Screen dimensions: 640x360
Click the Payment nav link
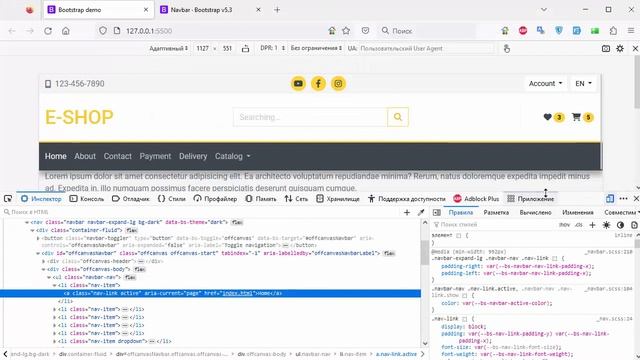(155, 156)
